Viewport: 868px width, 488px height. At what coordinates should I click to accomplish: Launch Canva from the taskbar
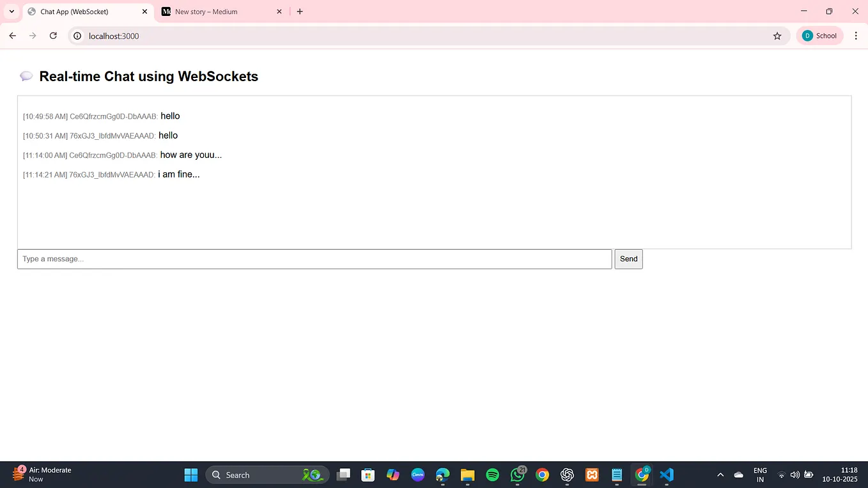(x=417, y=475)
